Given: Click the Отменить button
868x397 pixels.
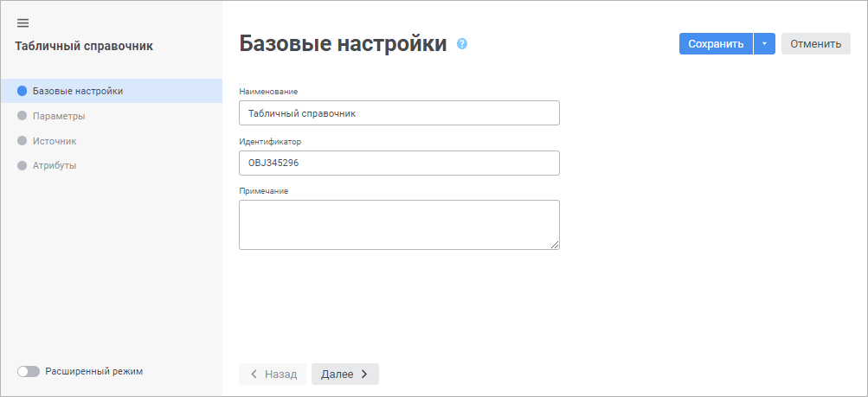Looking at the screenshot, I should (815, 44).
